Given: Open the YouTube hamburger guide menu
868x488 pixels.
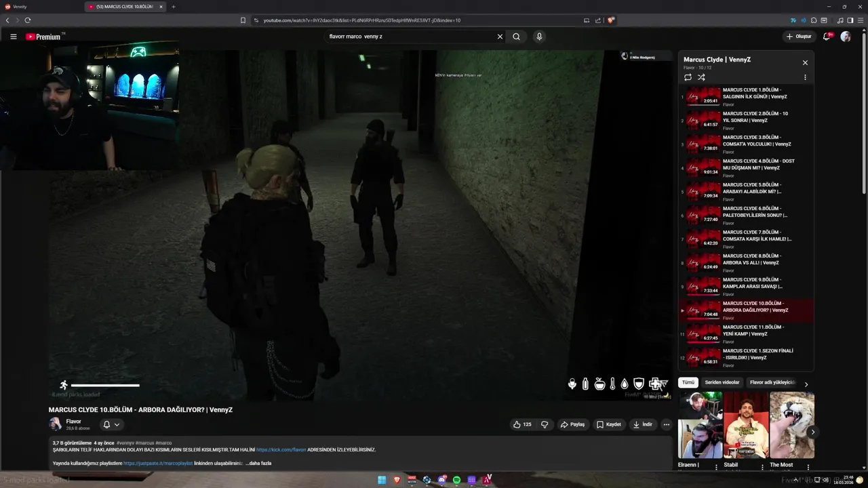Looking at the screenshot, I should click(x=13, y=37).
